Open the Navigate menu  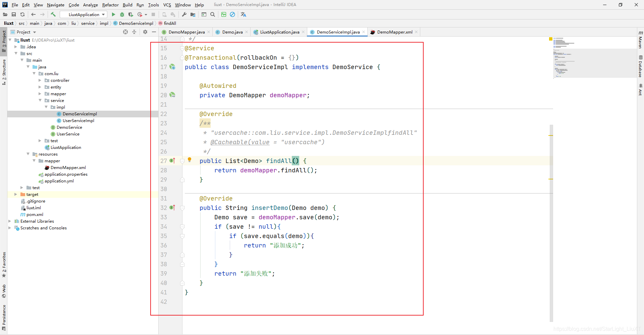click(55, 5)
